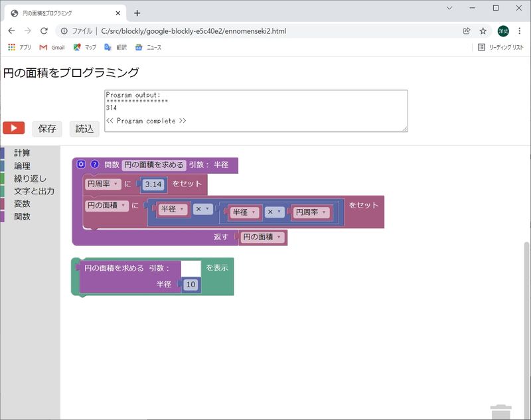Click the function block help question mark icon
The height and width of the screenshot is (420, 531).
click(94, 165)
